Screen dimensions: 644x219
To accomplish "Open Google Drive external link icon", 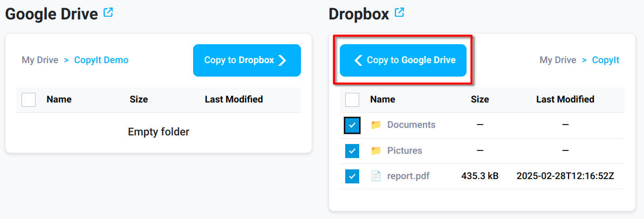I will [108, 13].
